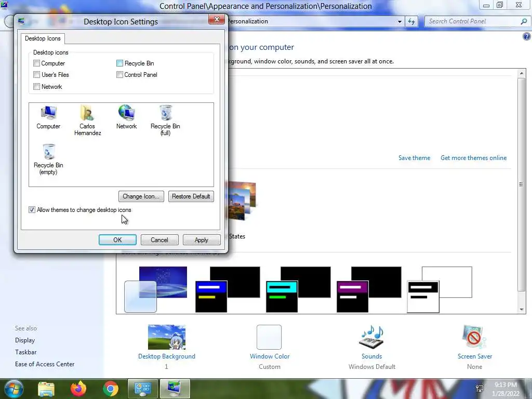
Task: Enable the Network desktop icon checkbox
Action: pos(37,87)
